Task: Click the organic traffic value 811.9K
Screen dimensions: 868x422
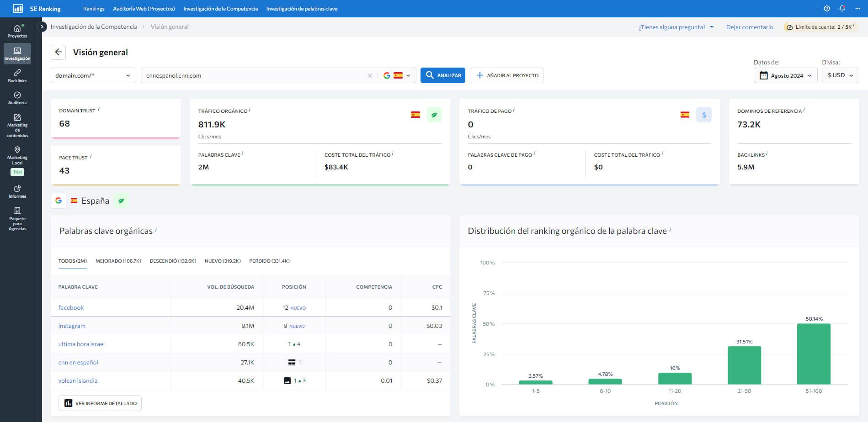Action: (212, 124)
